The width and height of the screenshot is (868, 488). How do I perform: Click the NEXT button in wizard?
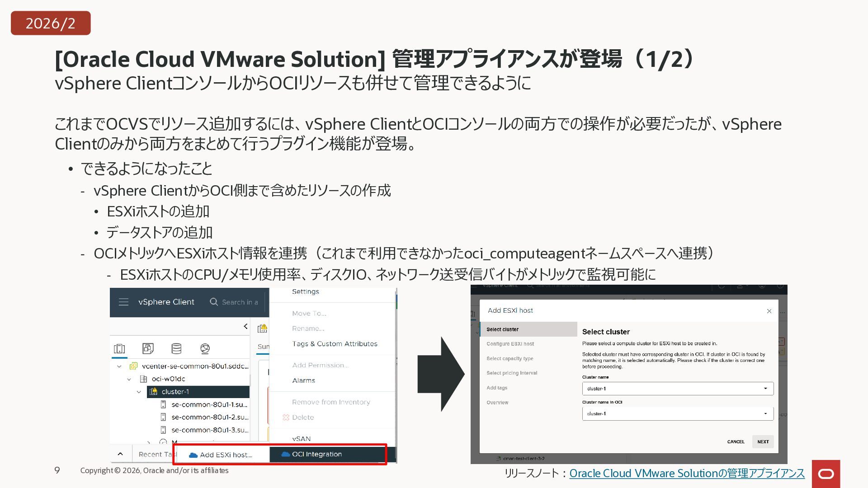[763, 442]
